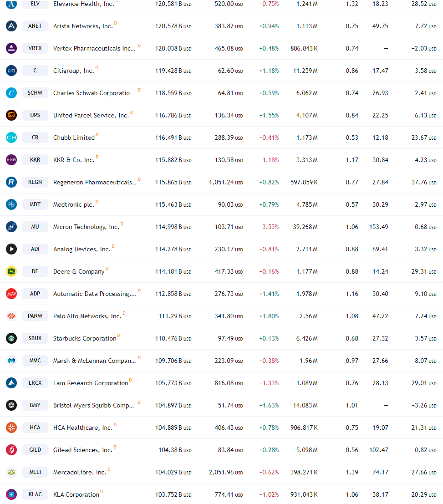Click the Citigroup logo icon
Image resolution: width=443 pixels, height=504 pixels.
coord(11,71)
